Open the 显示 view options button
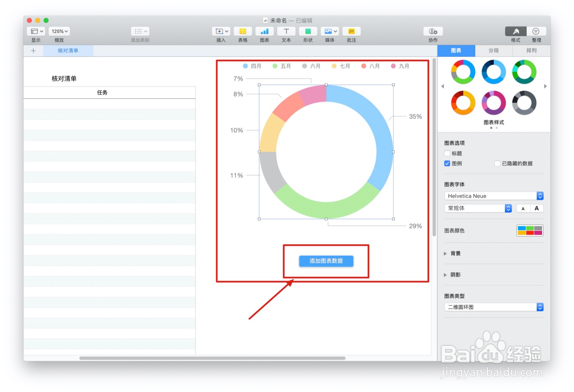Screen dimensions: 574x392 (36, 31)
